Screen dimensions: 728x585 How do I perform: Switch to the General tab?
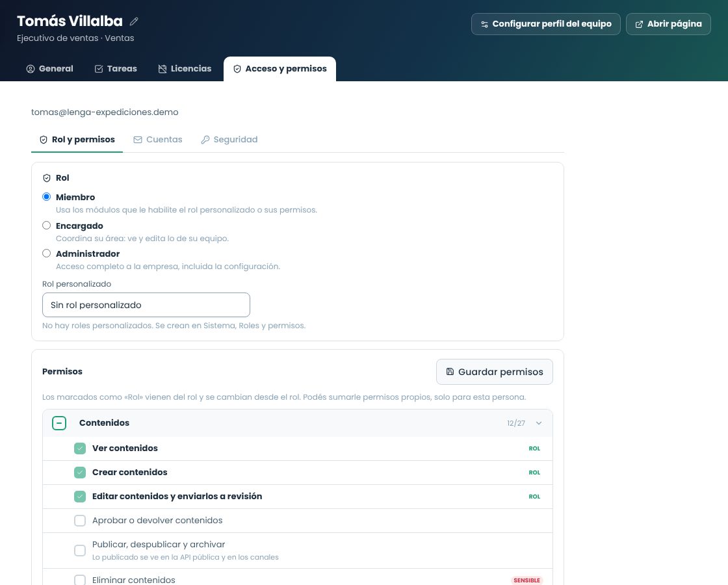(x=49, y=69)
